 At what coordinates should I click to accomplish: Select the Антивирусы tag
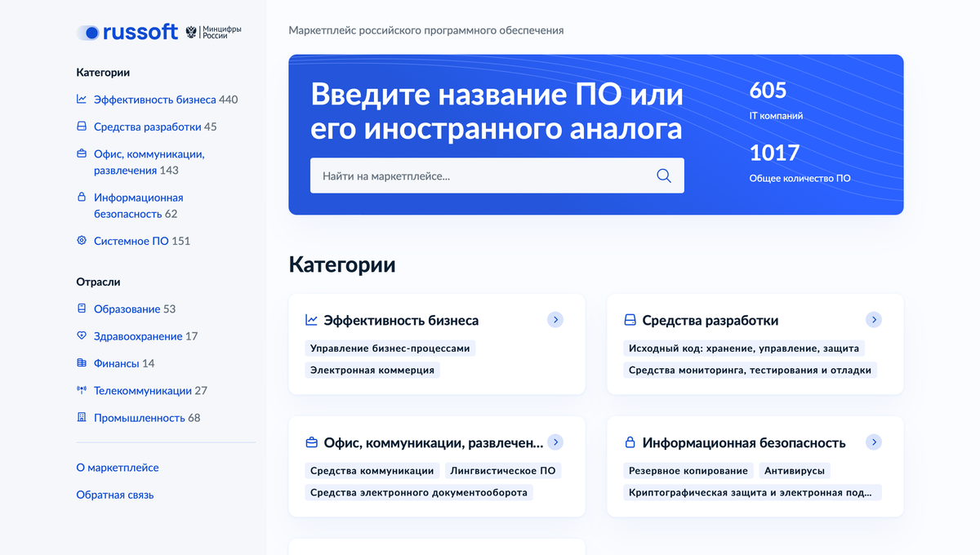795,470
